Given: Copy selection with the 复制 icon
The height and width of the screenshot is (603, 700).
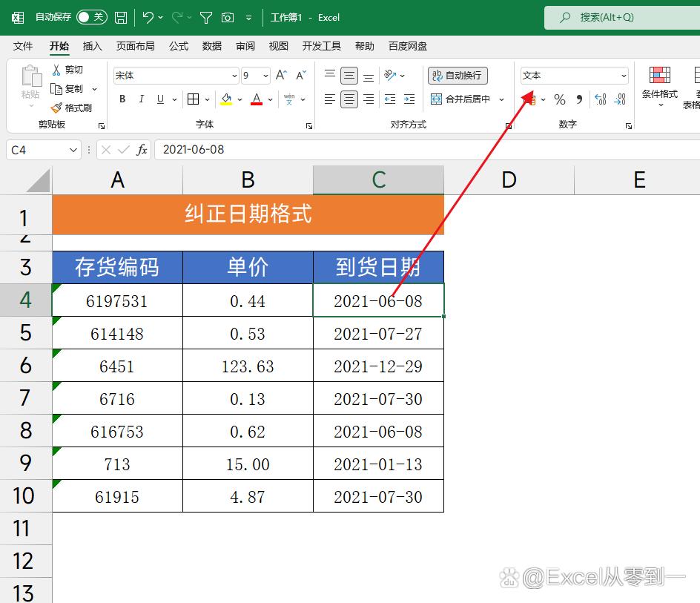Looking at the screenshot, I should click(x=56, y=89).
